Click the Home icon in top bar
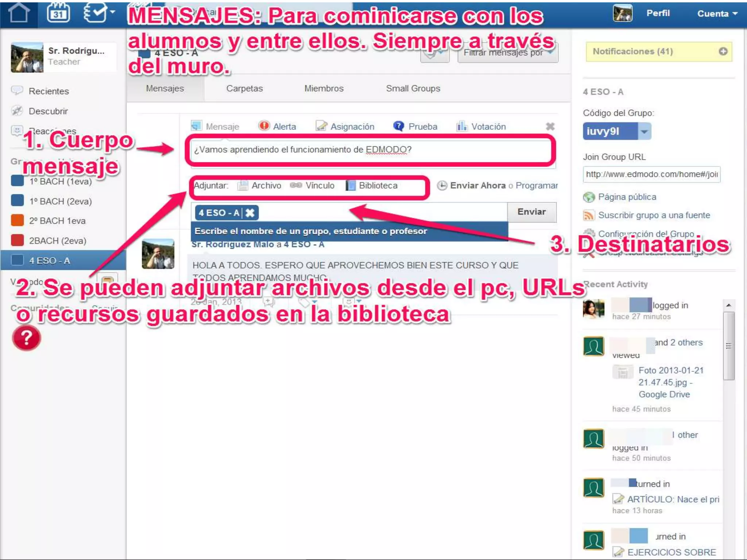Viewport: 747px width, 560px height. (x=19, y=13)
